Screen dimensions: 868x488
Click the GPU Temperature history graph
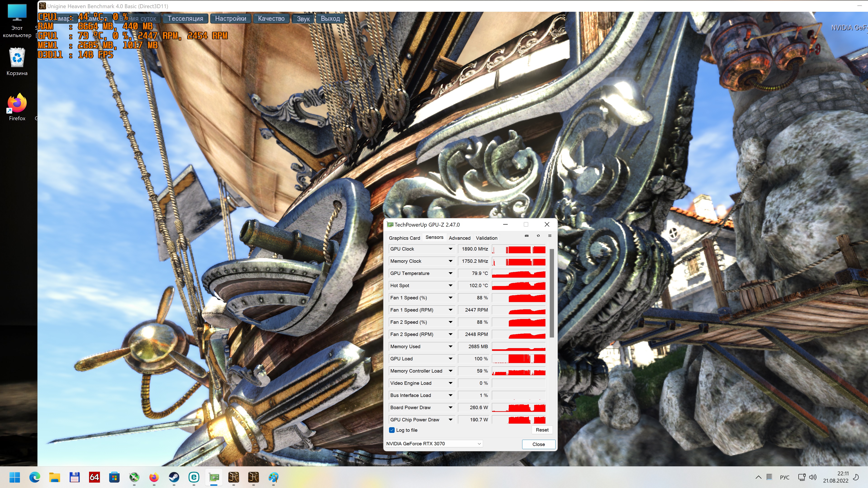click(518, 273)
